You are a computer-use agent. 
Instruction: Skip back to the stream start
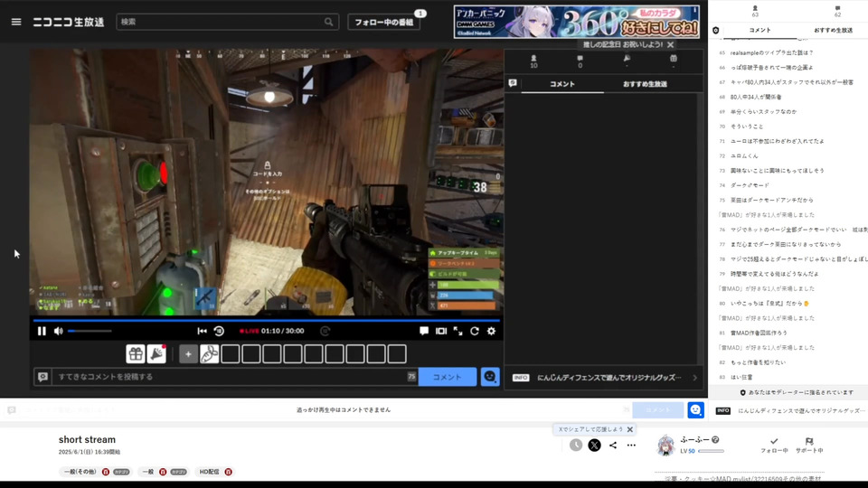click(x=202, y=331)
